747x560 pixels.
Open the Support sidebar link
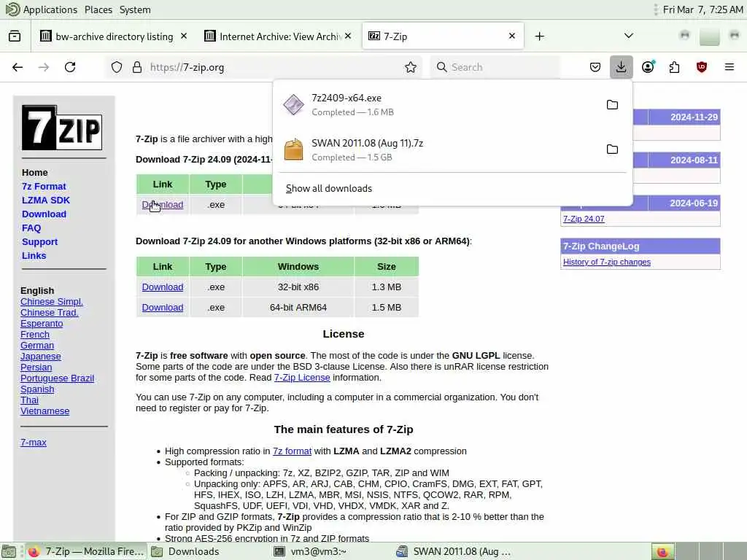(x=39, y=242)
